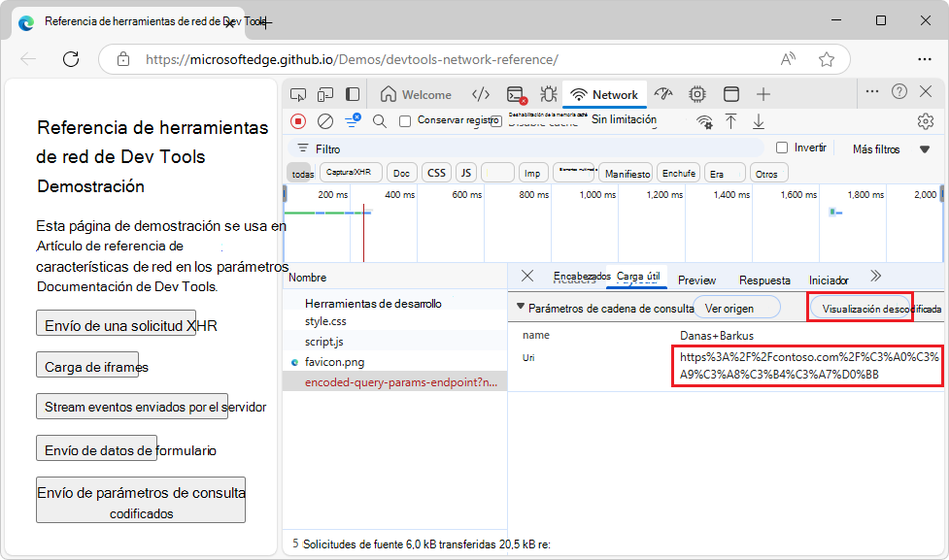Open the Sin limitación throttling dropdown
The width and height of the screenshot is (949, 560).
pyautogui.click(x=625, y=120)
